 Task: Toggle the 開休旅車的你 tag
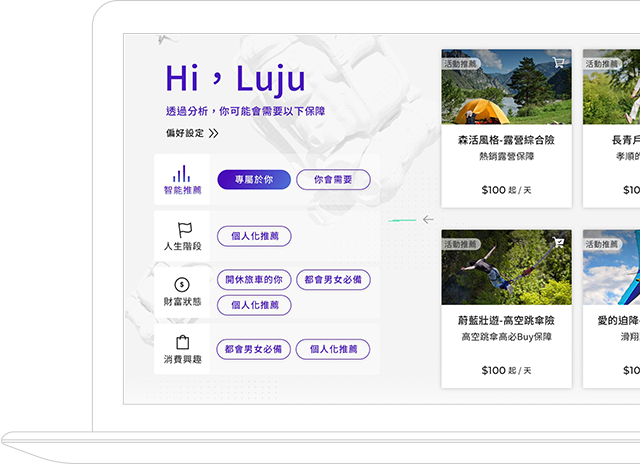click(254, 280)
